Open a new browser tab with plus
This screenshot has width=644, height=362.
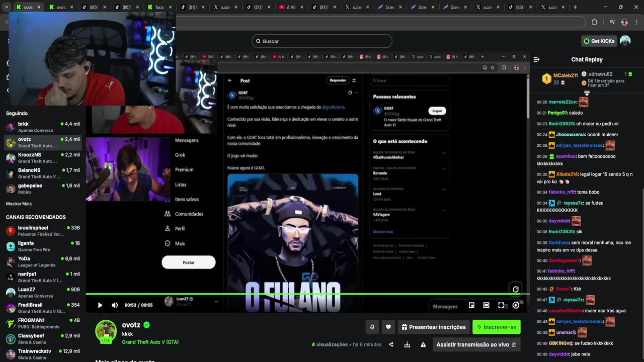(x=575, y=7)
